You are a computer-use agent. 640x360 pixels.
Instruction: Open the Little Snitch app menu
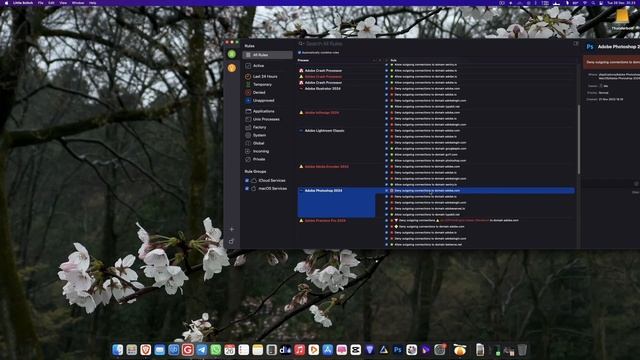click(23, 3)
